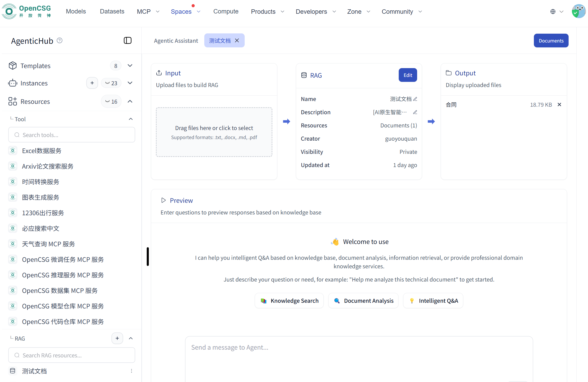
Task: Remove the 合同 file from Output
Action: (559, 105)
